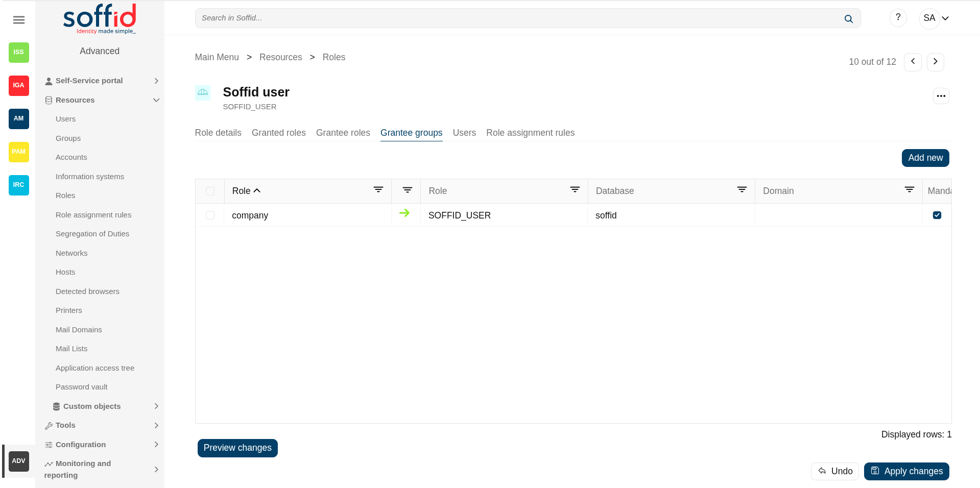Open the hamburger menu icon
The image size is (980, 488).
19,20
